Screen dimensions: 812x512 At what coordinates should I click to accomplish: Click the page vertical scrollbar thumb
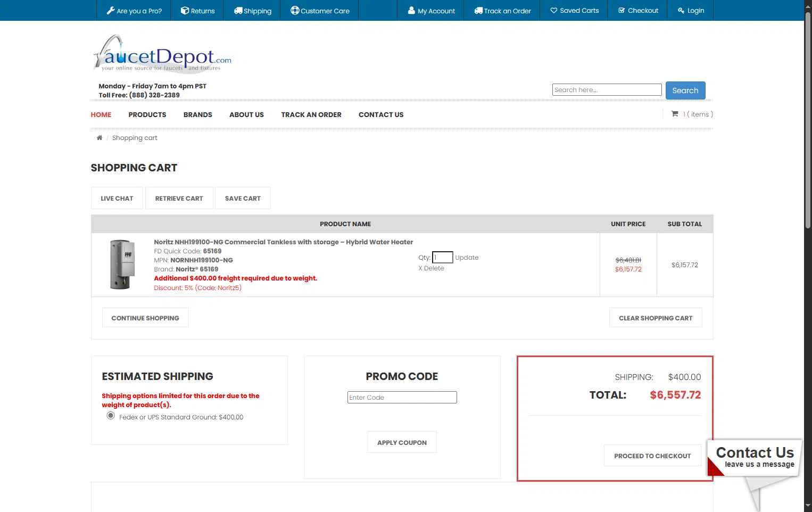coord(808,120)
